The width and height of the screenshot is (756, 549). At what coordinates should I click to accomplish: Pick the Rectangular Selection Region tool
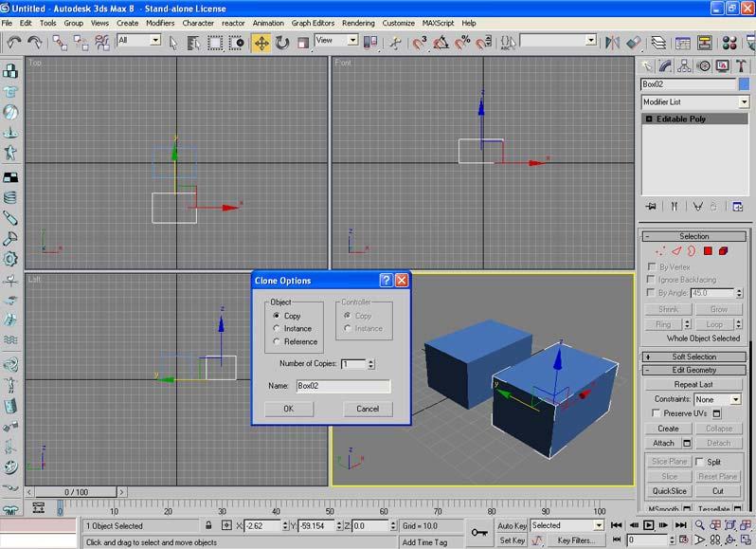coord(215,43)
